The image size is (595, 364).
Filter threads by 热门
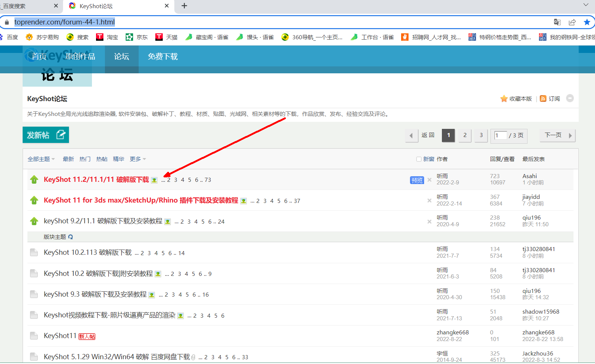(85, 159)
